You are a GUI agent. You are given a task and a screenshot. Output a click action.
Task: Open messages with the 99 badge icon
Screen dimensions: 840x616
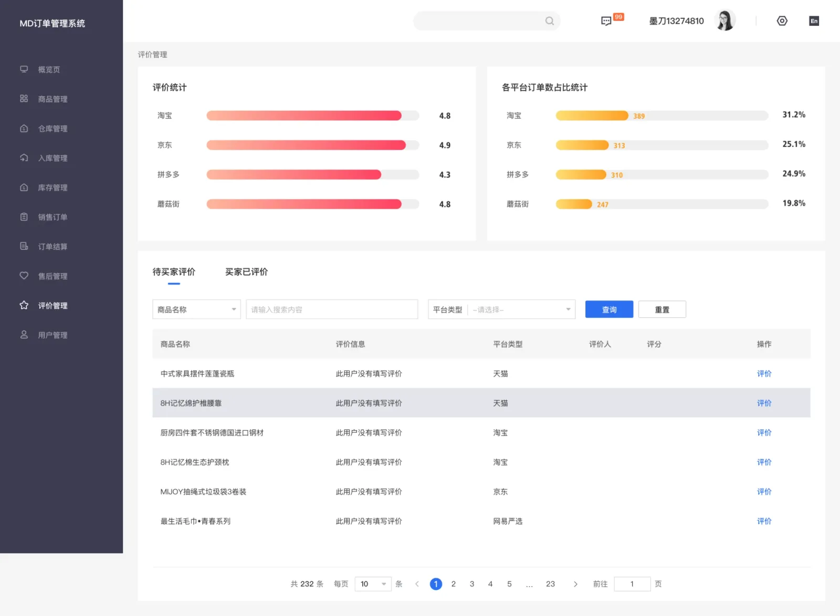[606, 21]
